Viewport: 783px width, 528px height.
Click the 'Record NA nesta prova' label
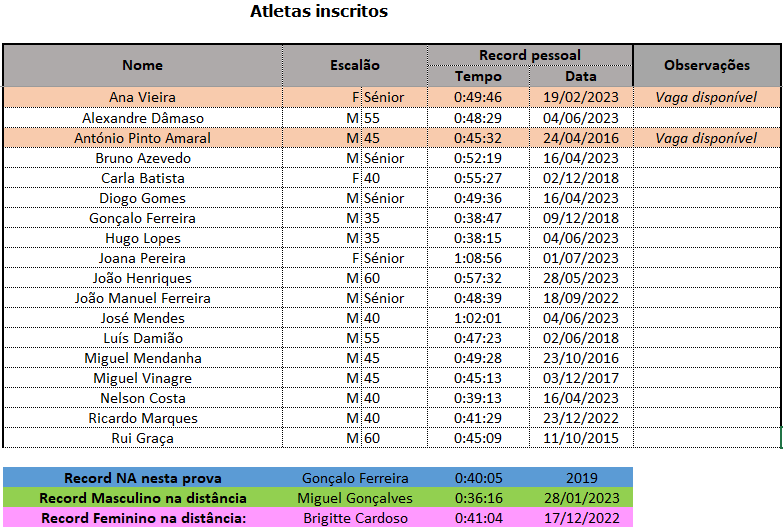(x=143, y=478)
